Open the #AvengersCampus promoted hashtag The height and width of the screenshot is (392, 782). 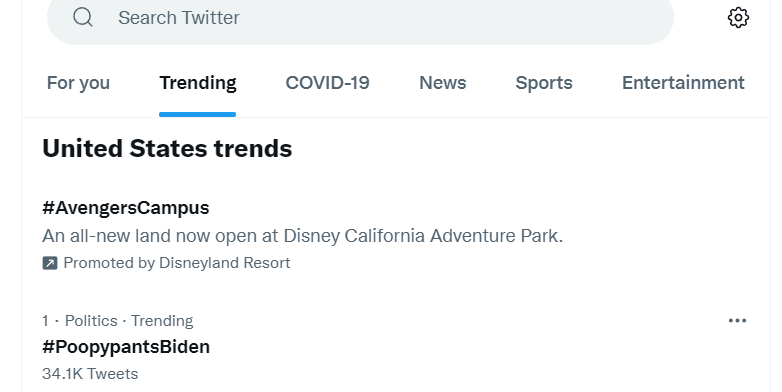[x=126, y=208]
